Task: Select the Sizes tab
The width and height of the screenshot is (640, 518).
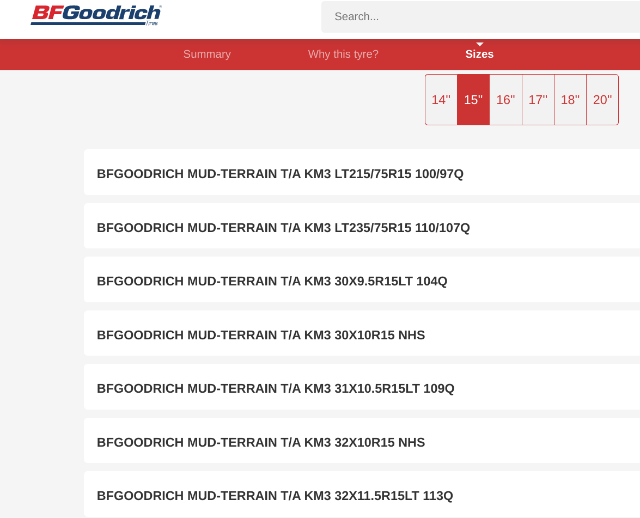Action: [479, 54]
